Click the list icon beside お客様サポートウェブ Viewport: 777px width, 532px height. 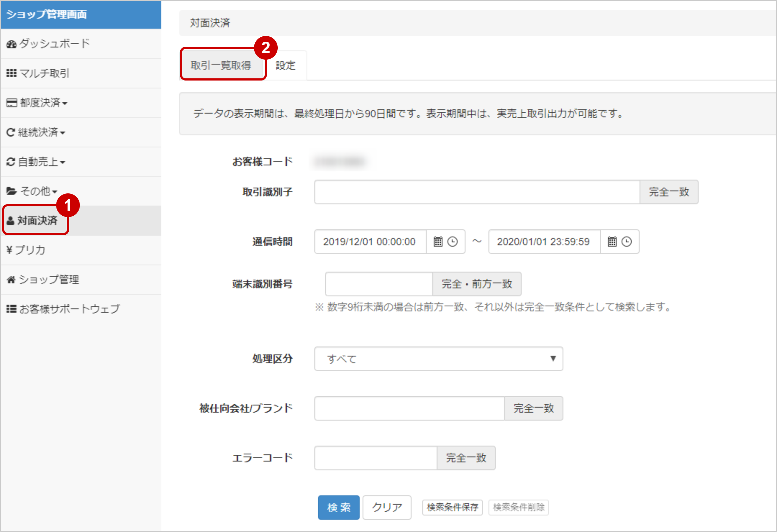[x=12, y=309]
